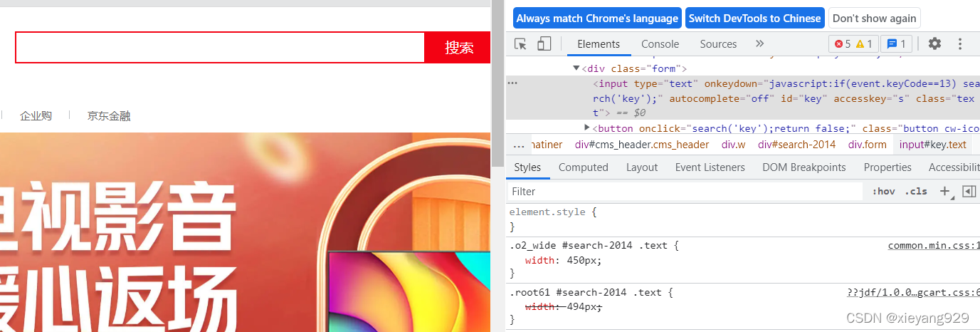
Task: Open the Styles pane tab
Action: tap(527, 167)
